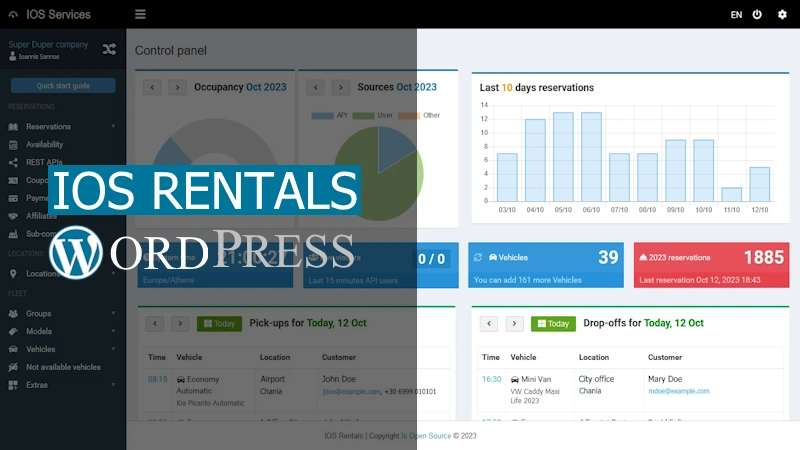This screenshot has width=800, height=450.
Task: Expand the Groups submenu arrow
Action: [x=113, y=313]
